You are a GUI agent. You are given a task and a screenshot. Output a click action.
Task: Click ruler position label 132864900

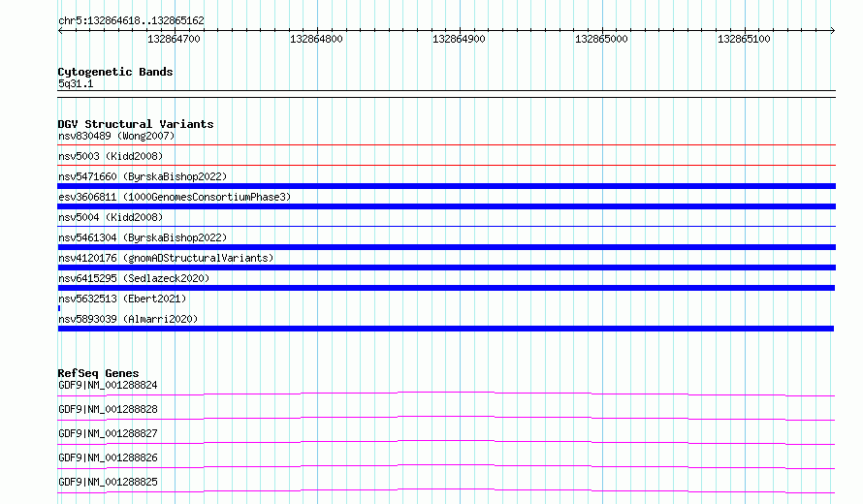tap(459, 39)
